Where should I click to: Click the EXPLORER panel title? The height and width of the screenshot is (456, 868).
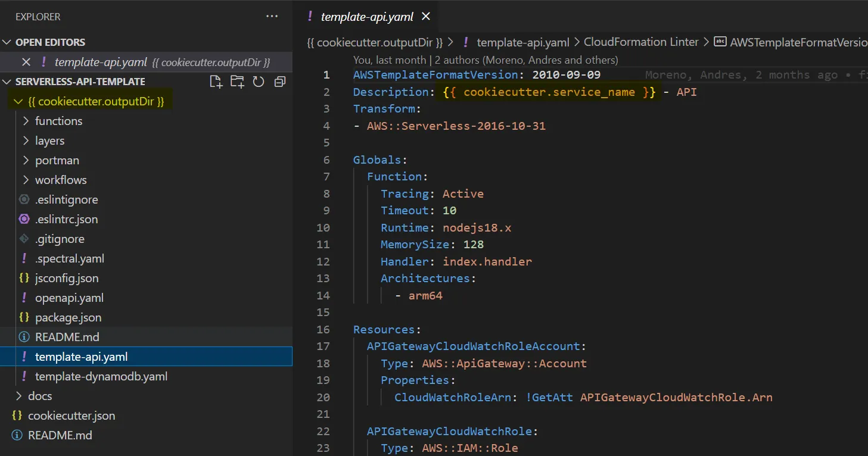[x=38, y=17]
